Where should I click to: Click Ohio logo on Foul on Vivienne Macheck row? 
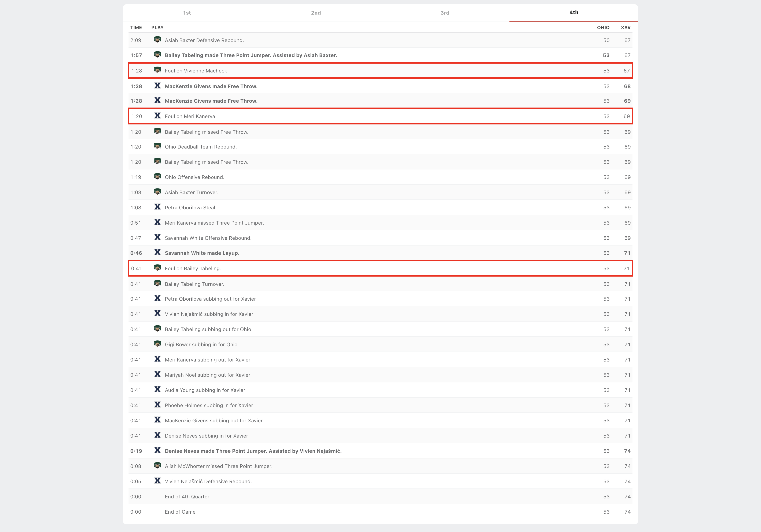157,70
